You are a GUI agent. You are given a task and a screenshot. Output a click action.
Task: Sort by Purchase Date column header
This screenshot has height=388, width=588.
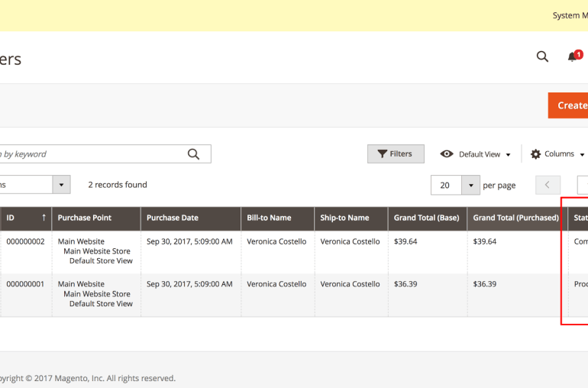pos(191,218)
